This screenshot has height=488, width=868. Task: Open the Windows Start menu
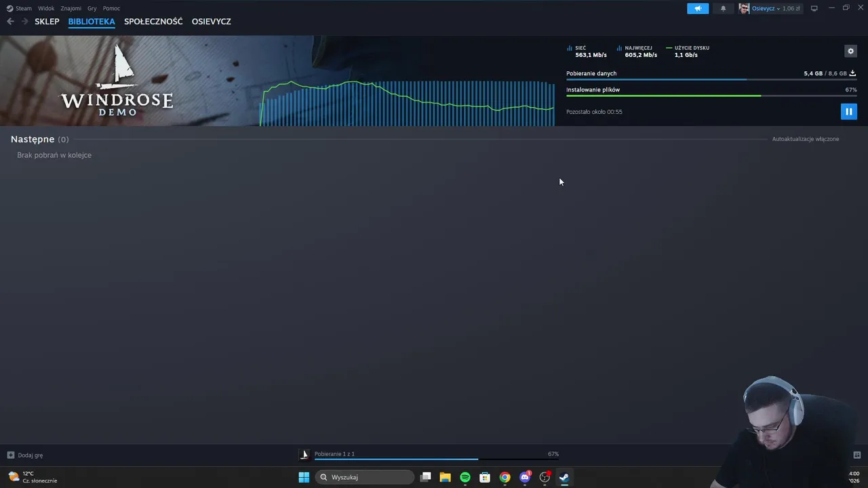click(304, 477)
